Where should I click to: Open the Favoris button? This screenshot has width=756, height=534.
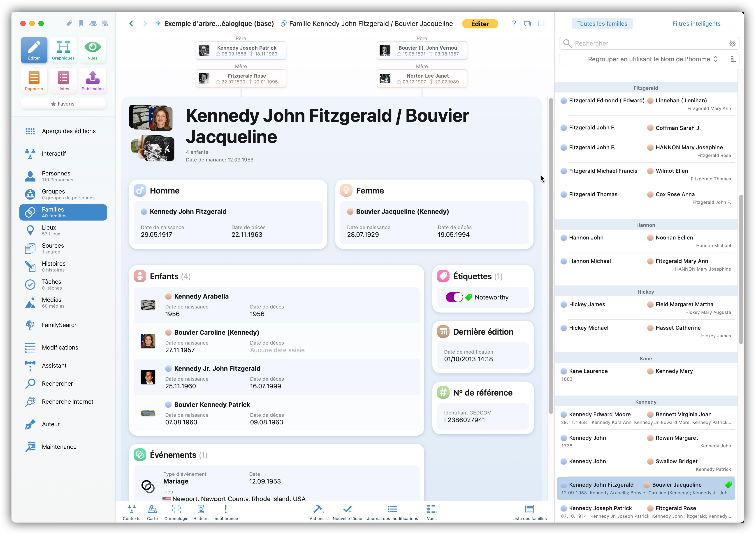[x=63, y=104]
